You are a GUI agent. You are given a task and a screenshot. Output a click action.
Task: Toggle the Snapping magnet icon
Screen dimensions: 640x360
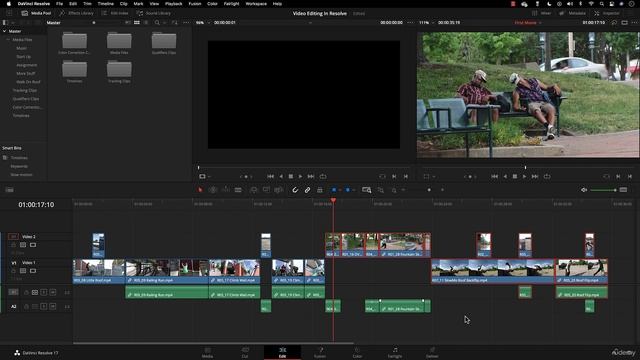click(x=295, y=190)
